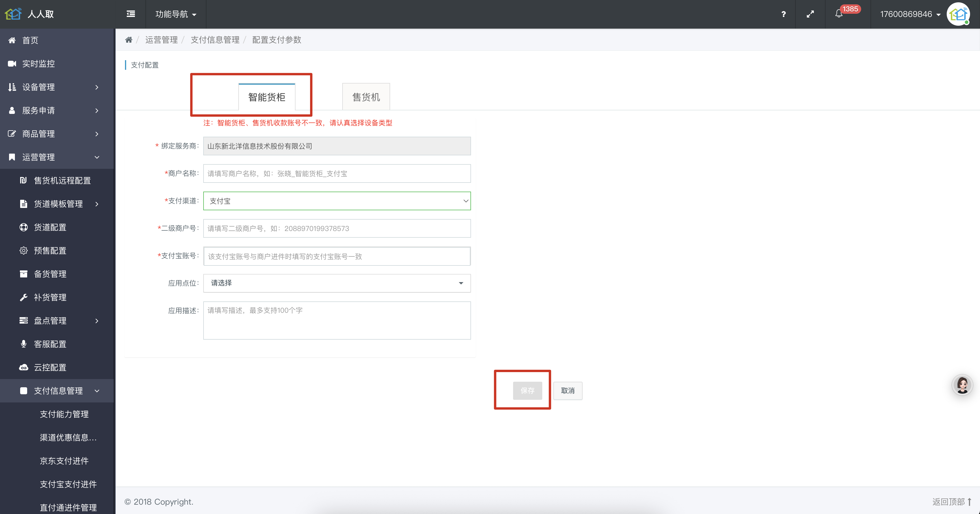Image resolution: width=980 pixels, height=514 pixels.
Task: Click the 实时监控 camera icon in sidebar
Action: (x=12, y=64)
